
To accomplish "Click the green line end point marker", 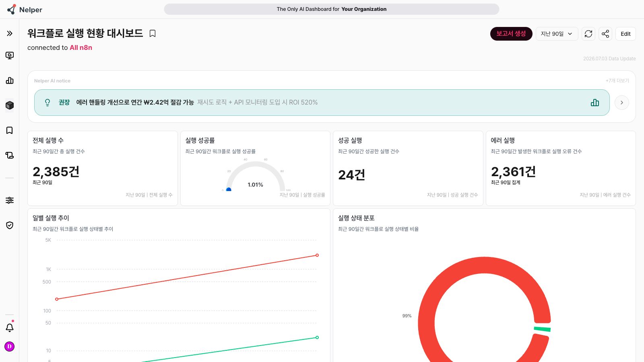I will pos(317,337).
